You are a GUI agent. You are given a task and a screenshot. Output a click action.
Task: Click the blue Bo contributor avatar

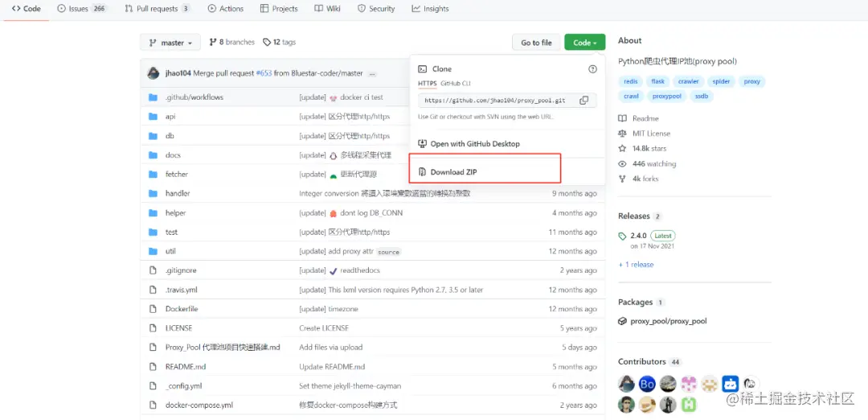(x=647, y=384)
